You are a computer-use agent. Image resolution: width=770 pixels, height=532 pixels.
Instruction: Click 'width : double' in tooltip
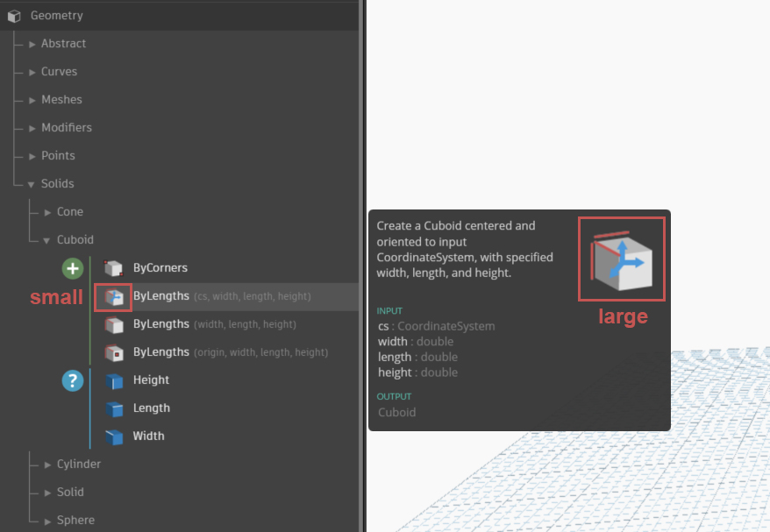pyautogui.click(x=416, y=342)
